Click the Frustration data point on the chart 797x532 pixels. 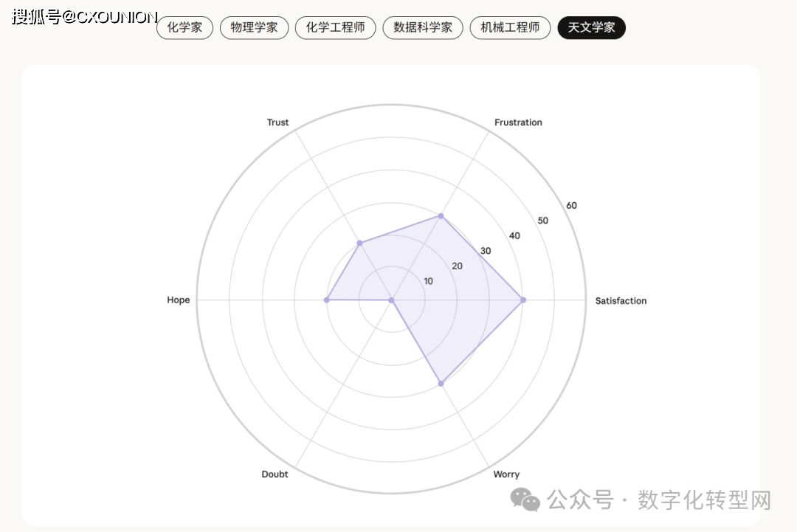coord(441,215)
